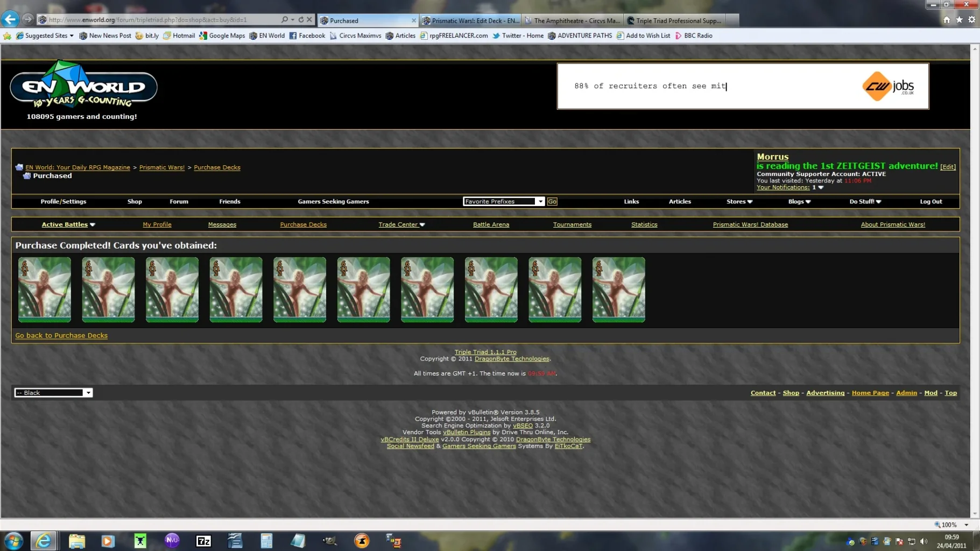Open the Calculator taskbar icon

266,541
